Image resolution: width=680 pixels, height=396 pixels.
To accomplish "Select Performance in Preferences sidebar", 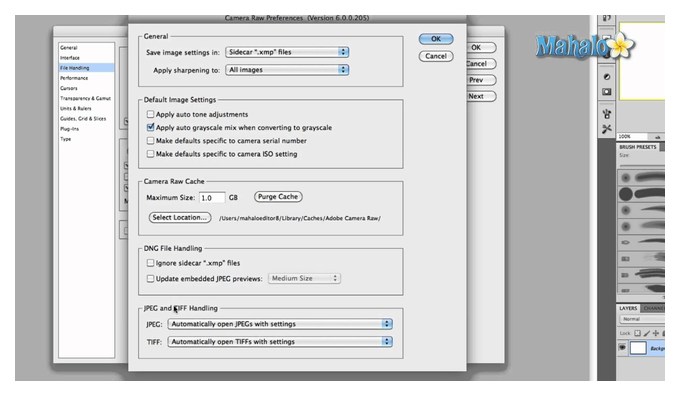I will (74, 78).
